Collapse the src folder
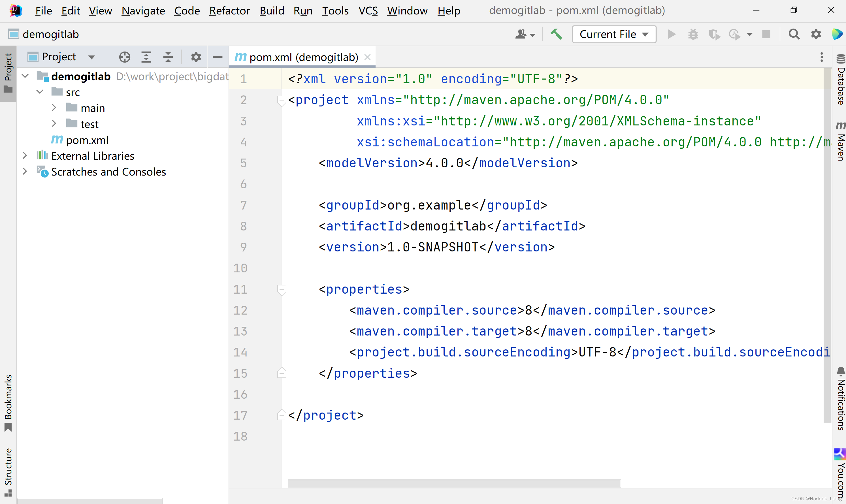 (x=40, y=92)
